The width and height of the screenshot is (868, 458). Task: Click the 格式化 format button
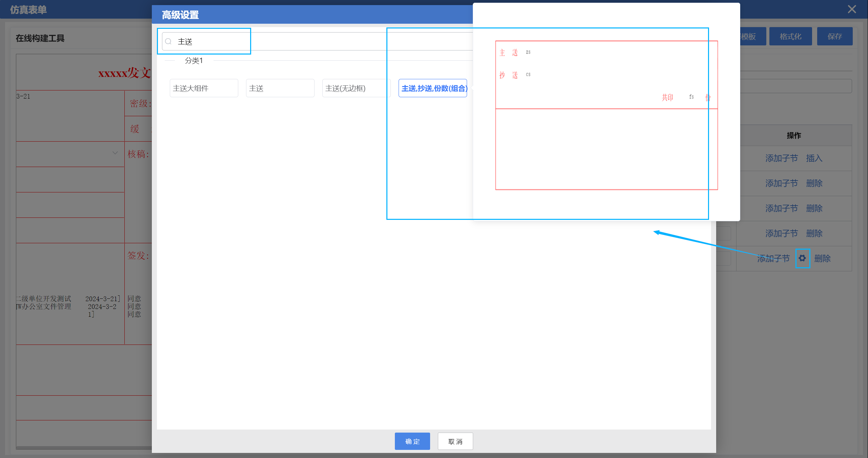click(x=790, y=37)
